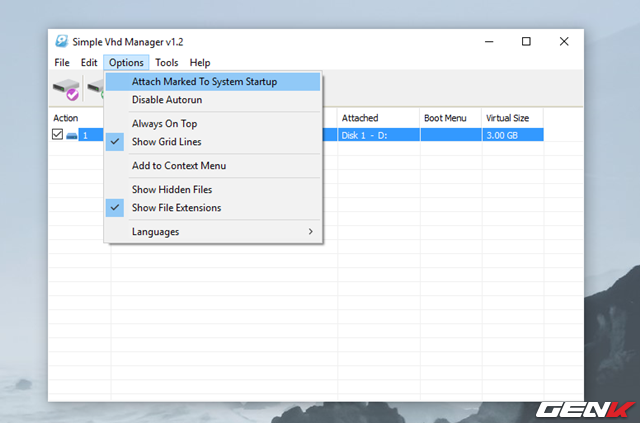The image size is (640, 423).
Task: Minimize the Simple Vhd Manager window
Action: 489,42
